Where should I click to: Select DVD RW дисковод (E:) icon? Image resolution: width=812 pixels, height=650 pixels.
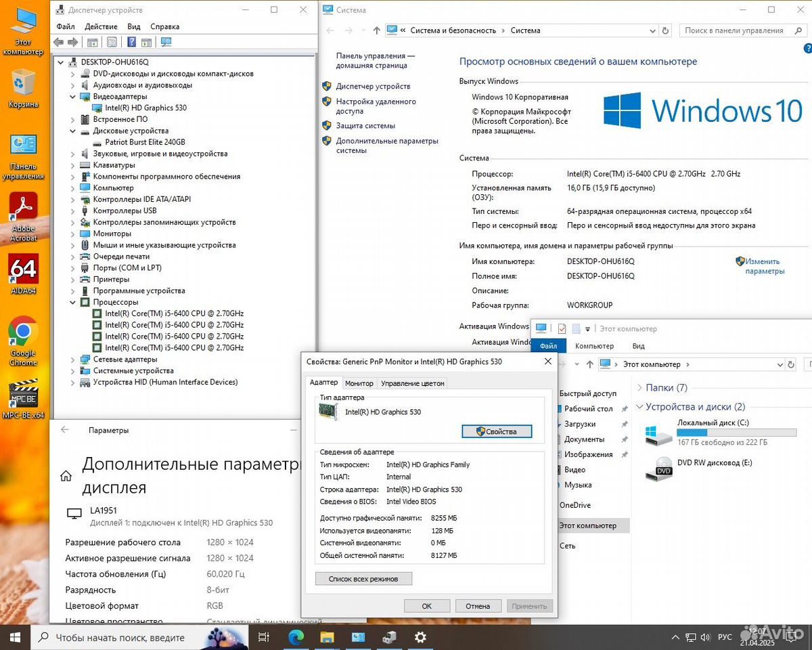(x=658, y=469)
